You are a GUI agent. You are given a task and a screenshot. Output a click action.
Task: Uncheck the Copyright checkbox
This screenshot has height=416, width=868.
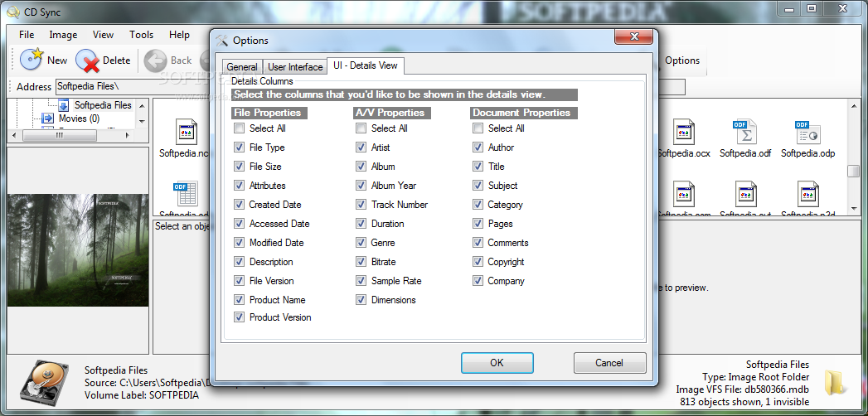478,262
